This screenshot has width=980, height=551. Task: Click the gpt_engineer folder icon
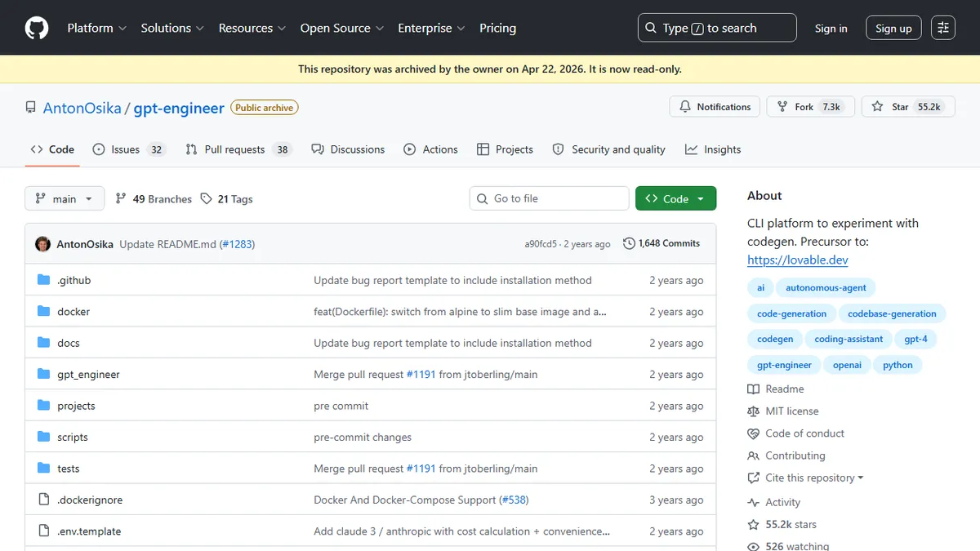[44, 375]
